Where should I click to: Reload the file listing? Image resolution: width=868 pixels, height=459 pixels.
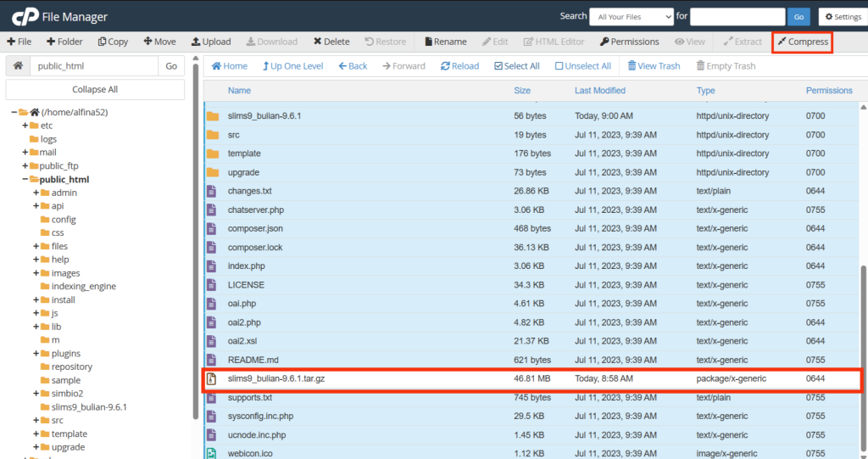pos(459,66)
